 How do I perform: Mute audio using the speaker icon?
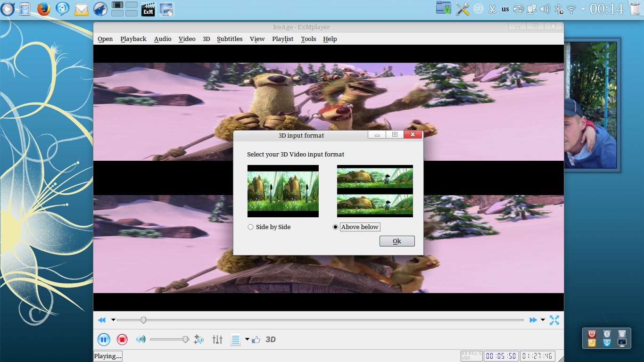[x=140, y=339]
